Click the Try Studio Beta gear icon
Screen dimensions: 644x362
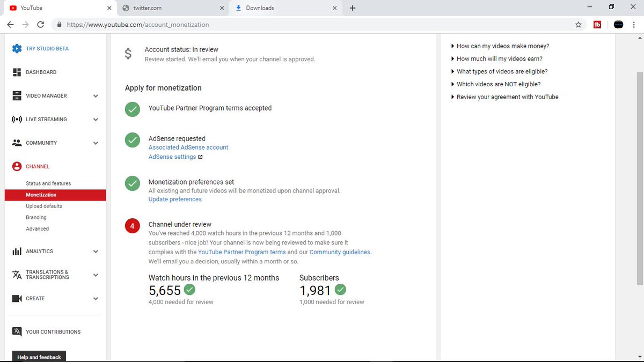click(x=17, y=48)
